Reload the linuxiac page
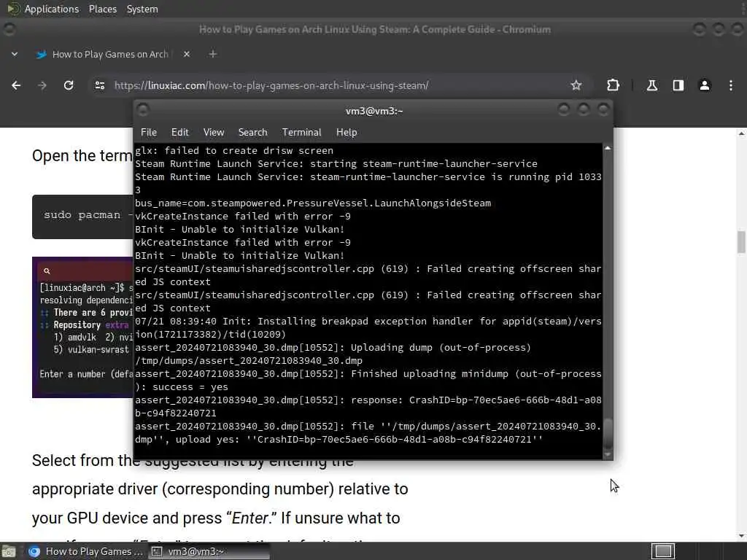Image resolution: width=747 pixels, height=560 pixels. click(x=69, y=85)
